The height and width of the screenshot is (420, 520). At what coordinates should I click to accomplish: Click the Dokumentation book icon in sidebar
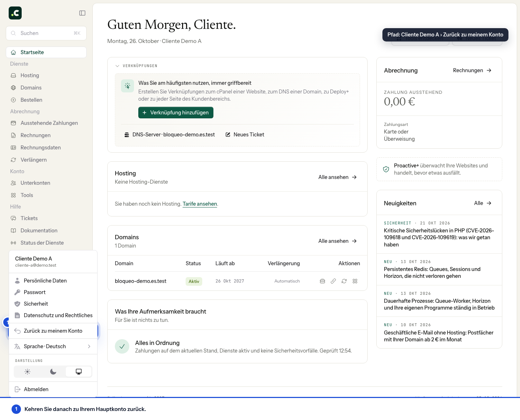coord(13,231)
